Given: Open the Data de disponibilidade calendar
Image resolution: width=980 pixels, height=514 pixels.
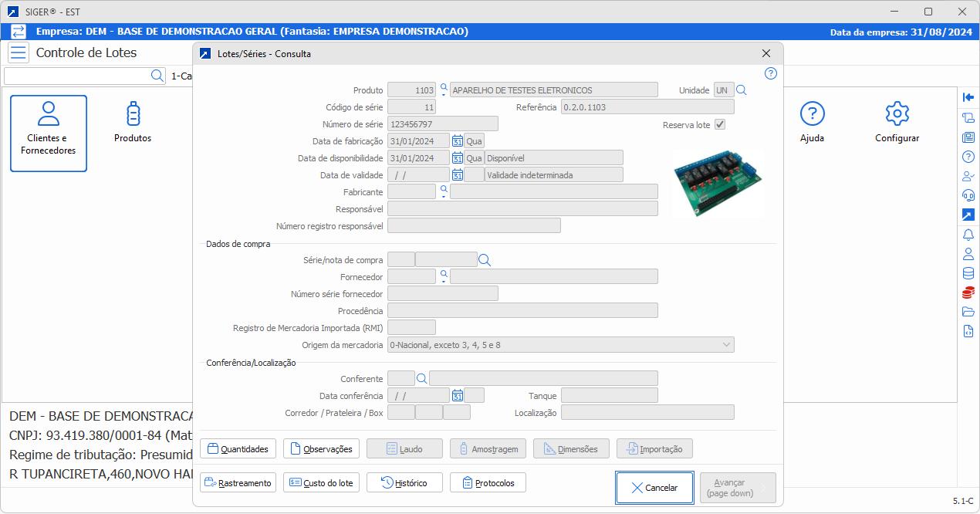Looking at the screenshot, I should [x=458, y=158].
